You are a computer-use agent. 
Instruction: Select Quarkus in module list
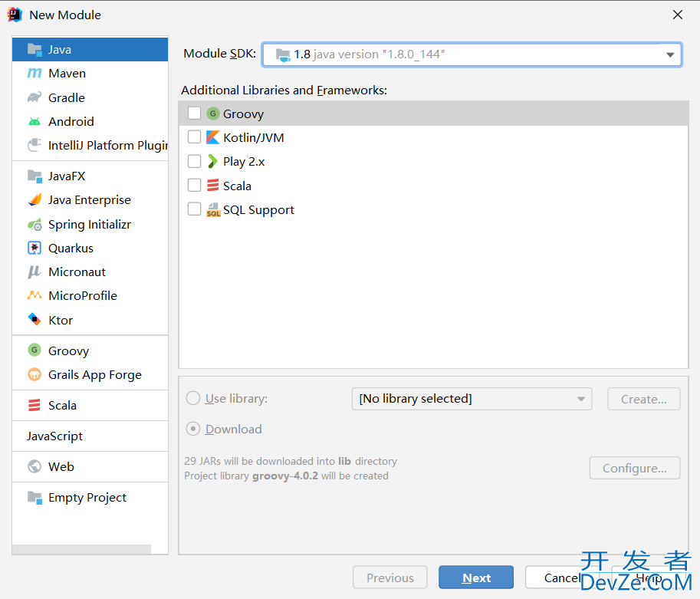(90, 248)
